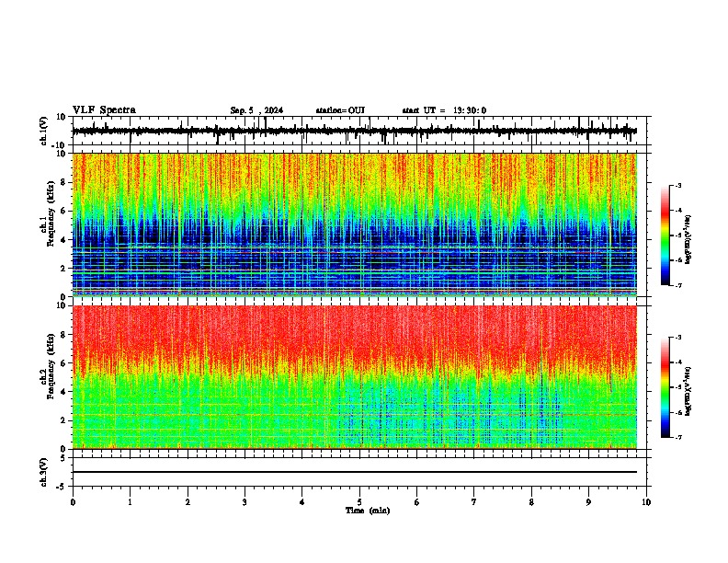Screen dimensions: 728x563
Task: Click the "6" tick on ch.1 frequency axis
Action: [63, 211]
